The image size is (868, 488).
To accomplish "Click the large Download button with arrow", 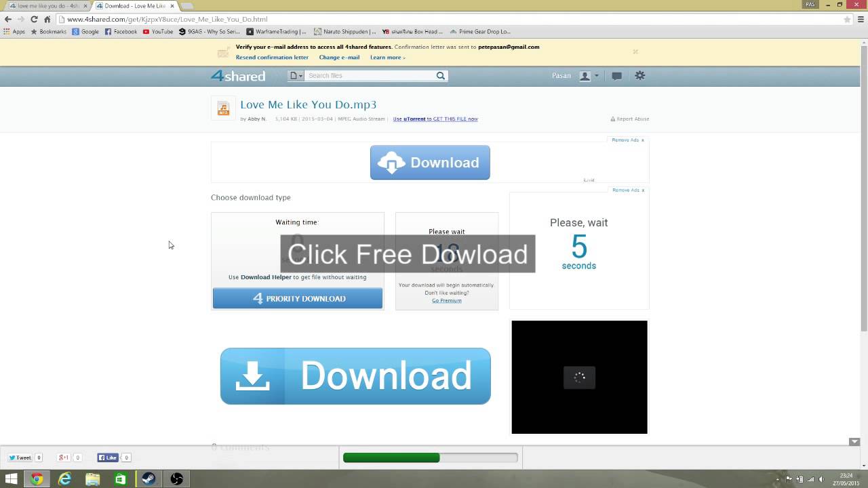I will pos(355,376).
